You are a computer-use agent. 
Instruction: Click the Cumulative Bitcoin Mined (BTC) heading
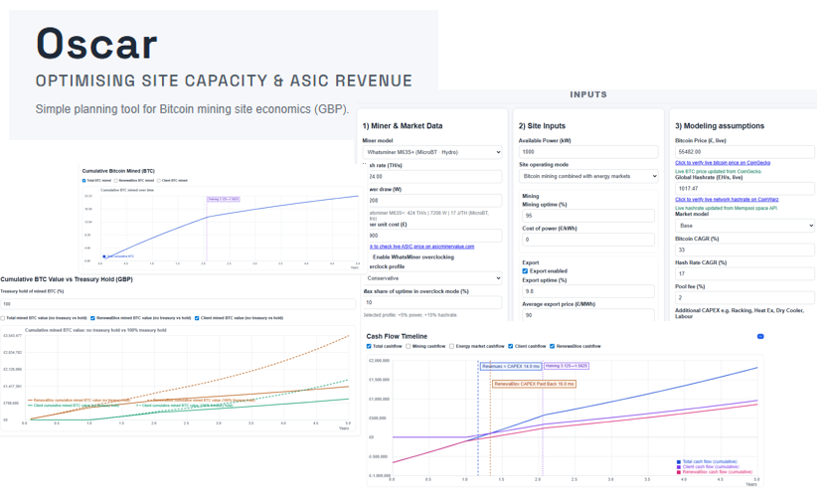tap(118, 171)
